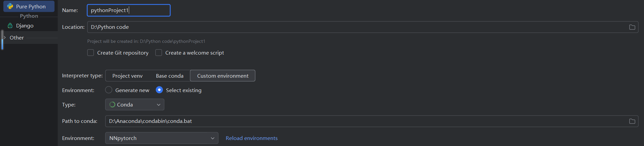Viewport: 644px width, 146px height.
Task: Click the project Name input field
Action: 129,10
